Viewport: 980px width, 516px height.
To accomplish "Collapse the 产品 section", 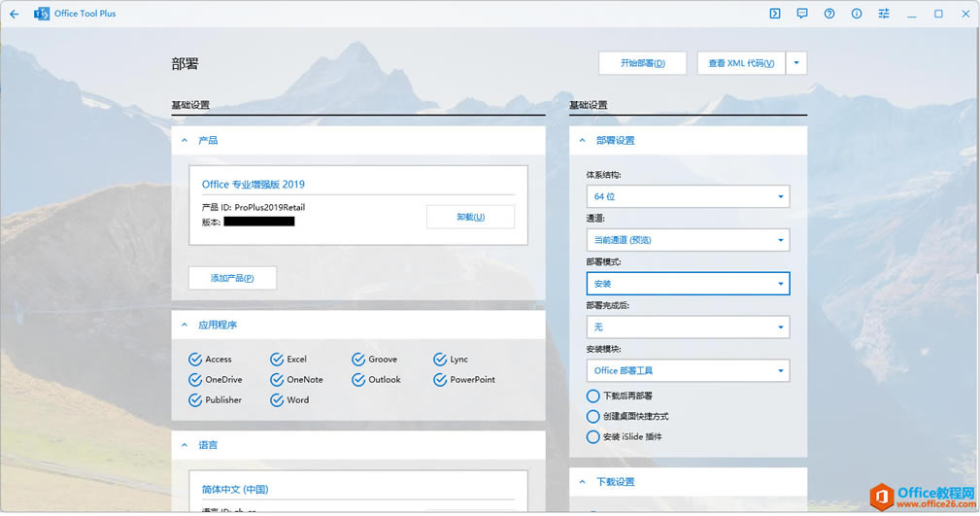I will (185, 141).
